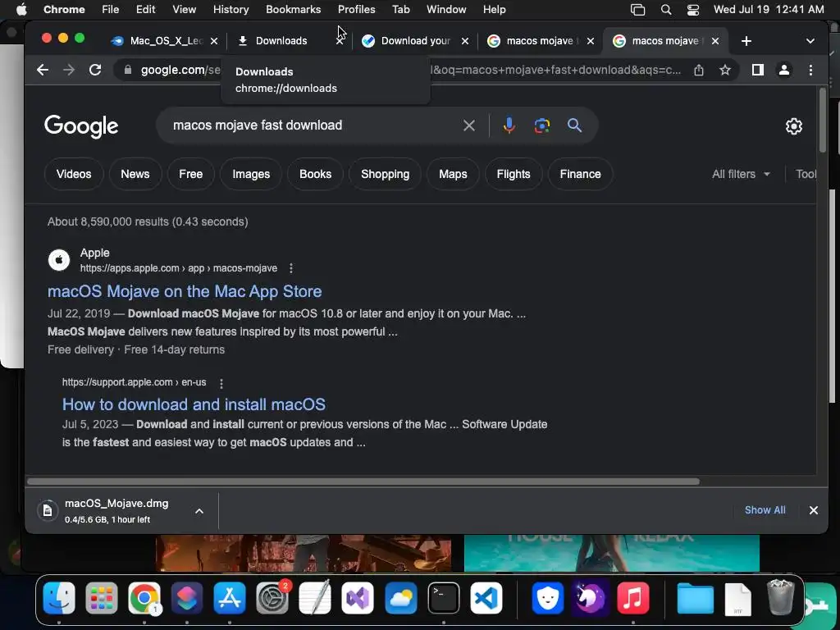Switch to Finance results
The height and width of the screenshot is (630, 840).
click(580, 174)
